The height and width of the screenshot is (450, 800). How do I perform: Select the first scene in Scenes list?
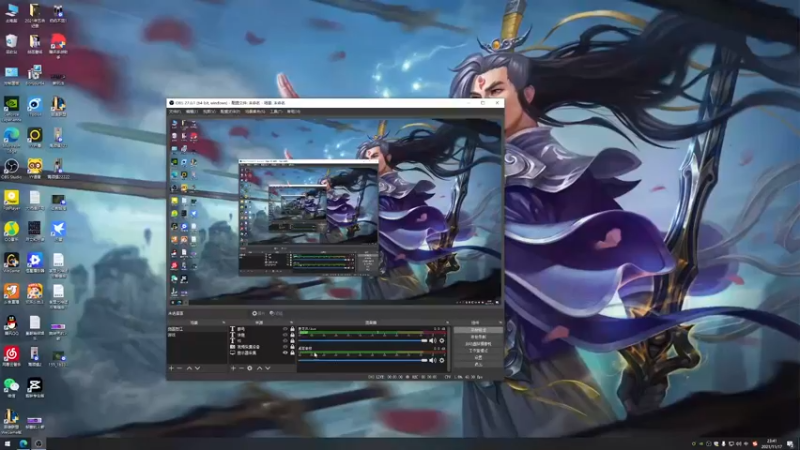tap(196, 329)
